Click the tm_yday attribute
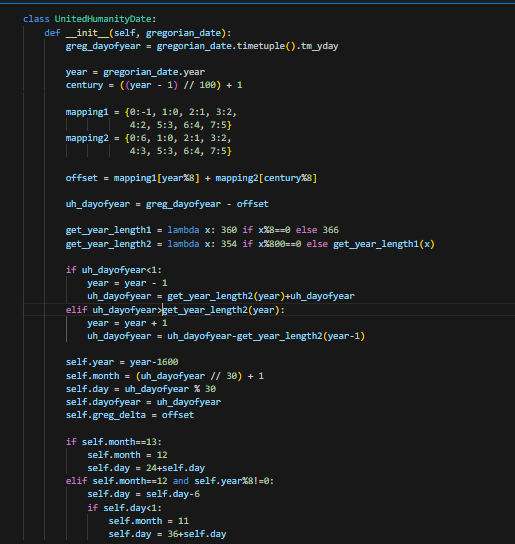Screen dimensions: 515x544 tap(319, 46)
